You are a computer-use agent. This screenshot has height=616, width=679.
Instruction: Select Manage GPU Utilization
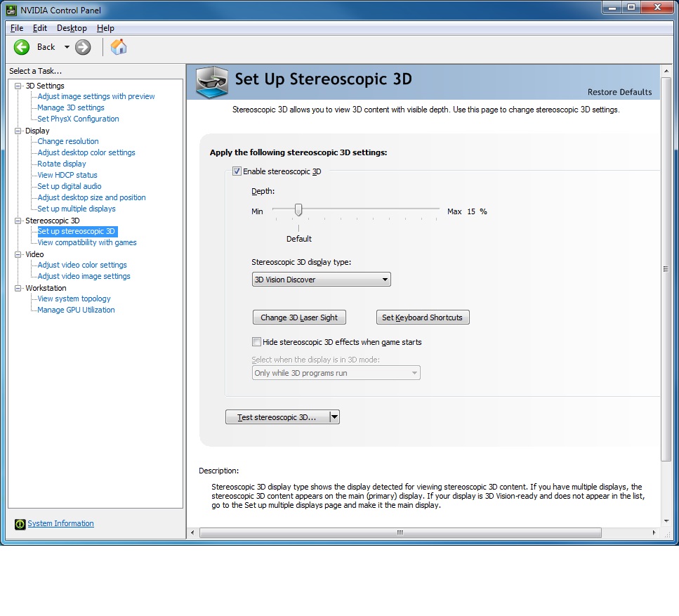pos(77,310)
